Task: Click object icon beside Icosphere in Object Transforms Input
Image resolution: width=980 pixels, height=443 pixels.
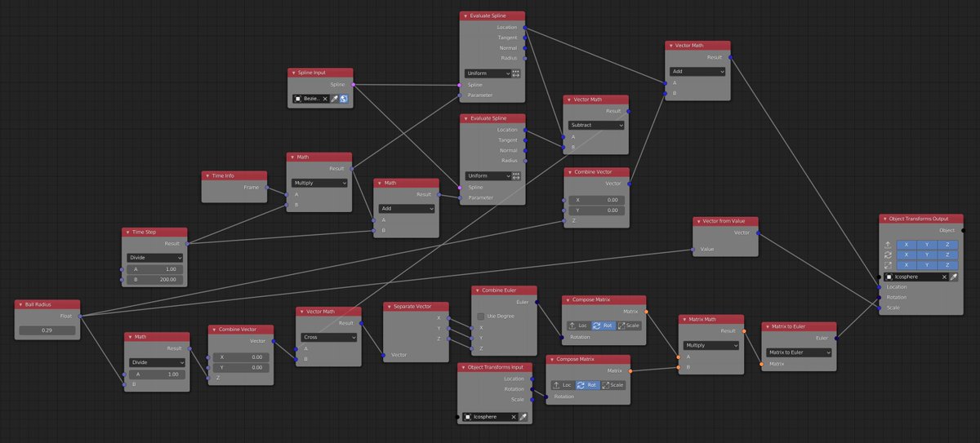Action: click(468, 417)
